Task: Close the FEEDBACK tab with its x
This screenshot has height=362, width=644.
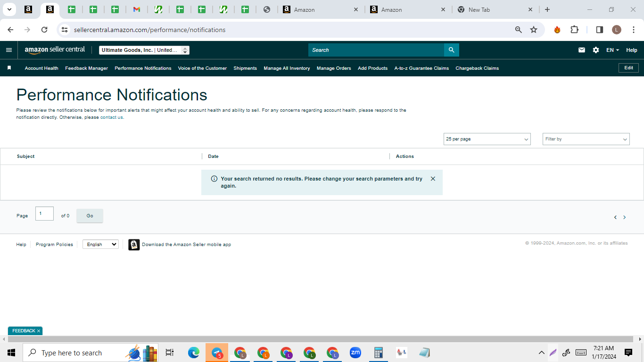Action: click(x=39, y=331)
